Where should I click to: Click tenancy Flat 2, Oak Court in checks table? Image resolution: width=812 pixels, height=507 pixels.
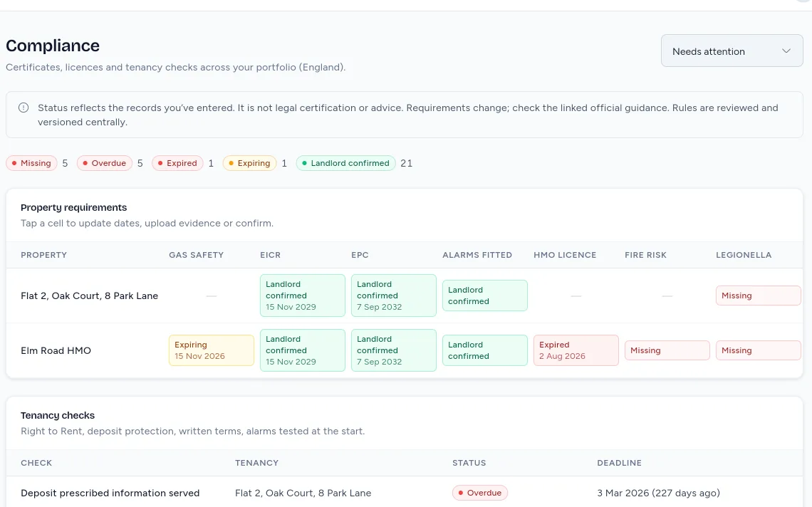(303, 493)
